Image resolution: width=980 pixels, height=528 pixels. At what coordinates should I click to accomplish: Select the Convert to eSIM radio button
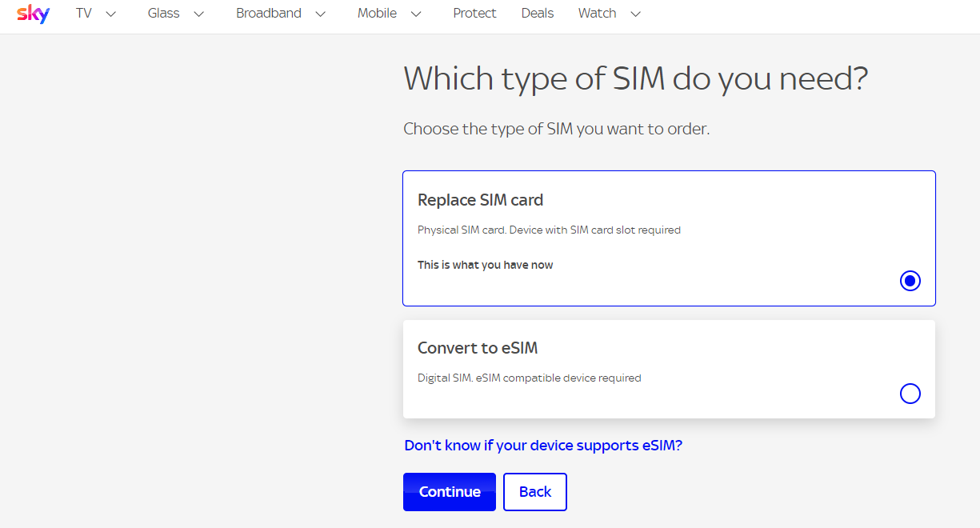[910, 394]
